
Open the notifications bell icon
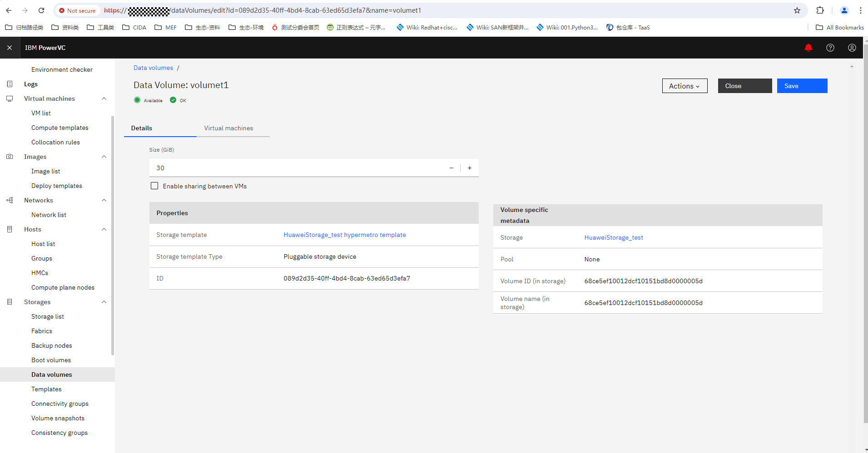click(x=808, y=48)
